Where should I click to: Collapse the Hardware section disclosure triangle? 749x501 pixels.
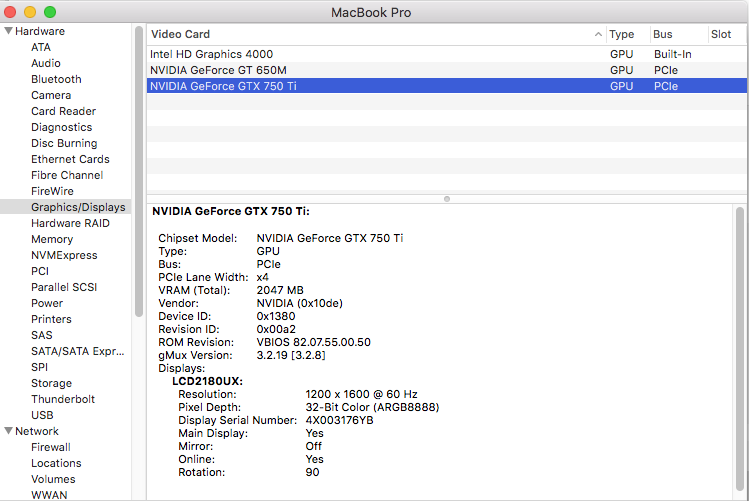coord(9,31)
